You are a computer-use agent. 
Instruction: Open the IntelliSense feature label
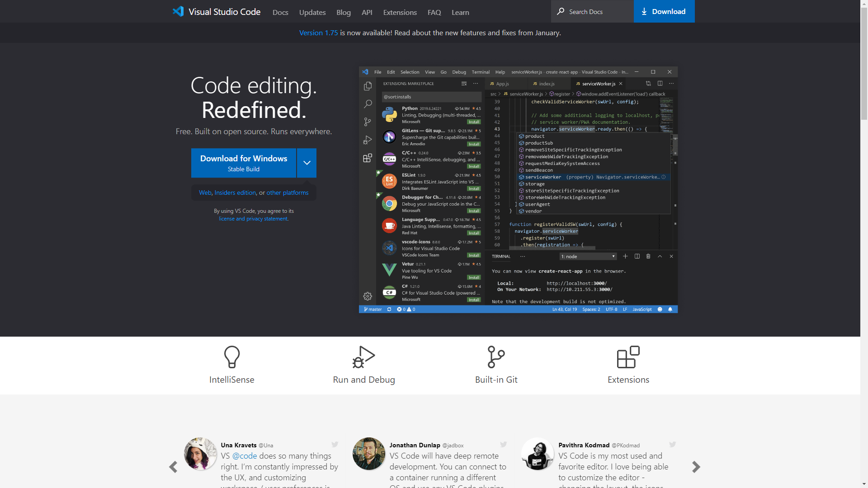[x=232, y=380]
